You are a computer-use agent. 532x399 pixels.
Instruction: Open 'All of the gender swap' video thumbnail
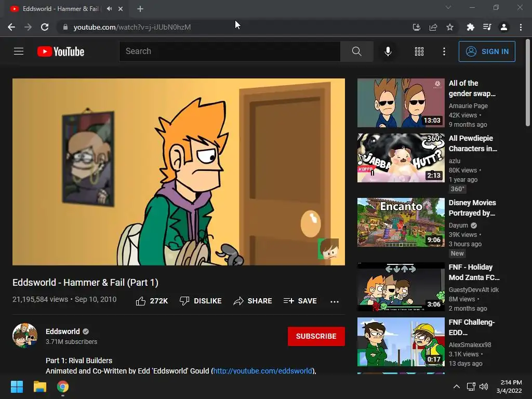pyautogui.click(x=401, y=103)
